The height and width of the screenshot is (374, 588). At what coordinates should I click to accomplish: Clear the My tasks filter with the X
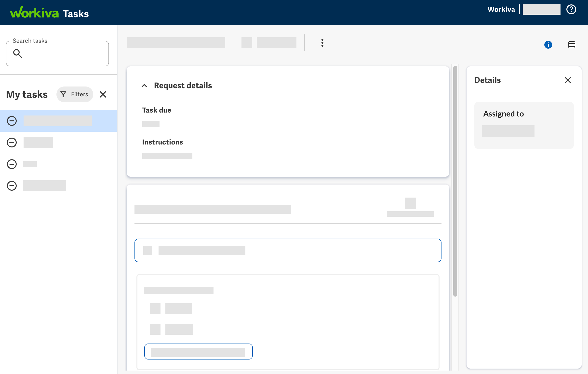(x=103, y=94)
